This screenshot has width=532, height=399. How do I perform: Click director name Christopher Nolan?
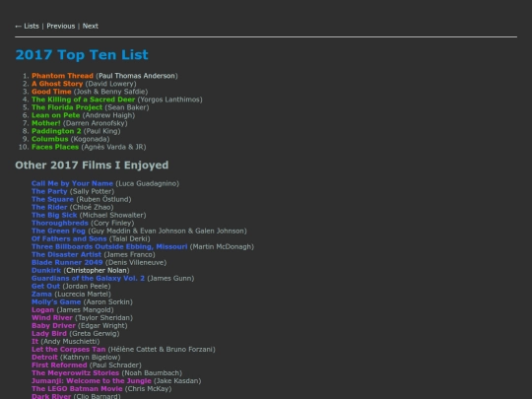(97, 270)
